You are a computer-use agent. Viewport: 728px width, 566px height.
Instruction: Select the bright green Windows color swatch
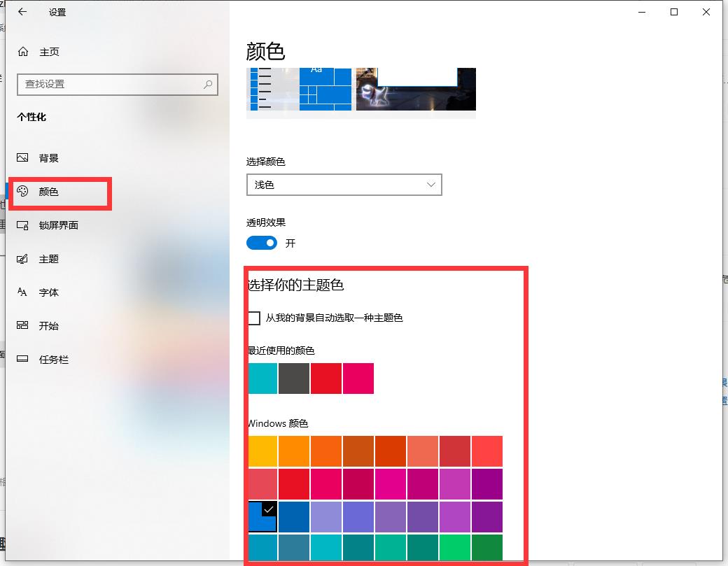(455, 546)
